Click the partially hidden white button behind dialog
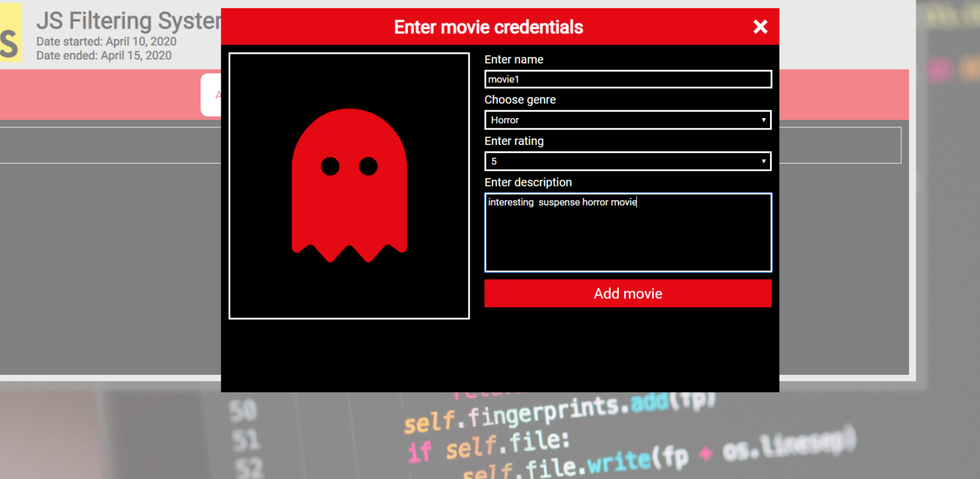 tap(211, 95)
